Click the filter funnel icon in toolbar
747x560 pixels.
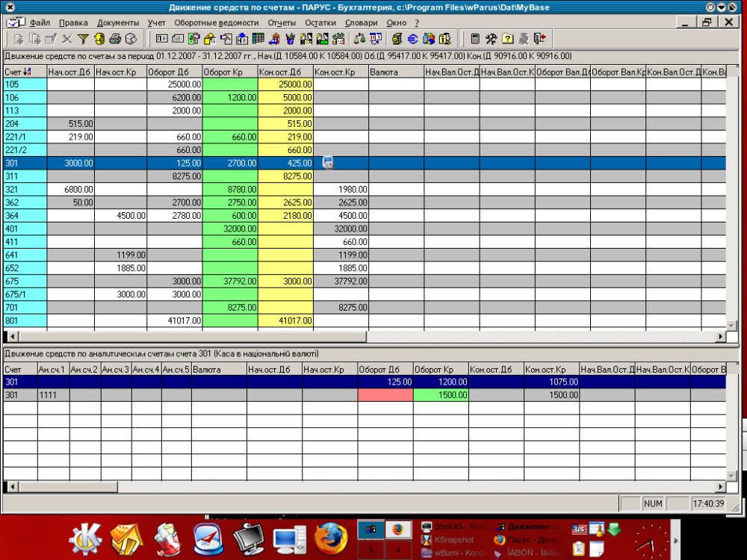[83, 39]
